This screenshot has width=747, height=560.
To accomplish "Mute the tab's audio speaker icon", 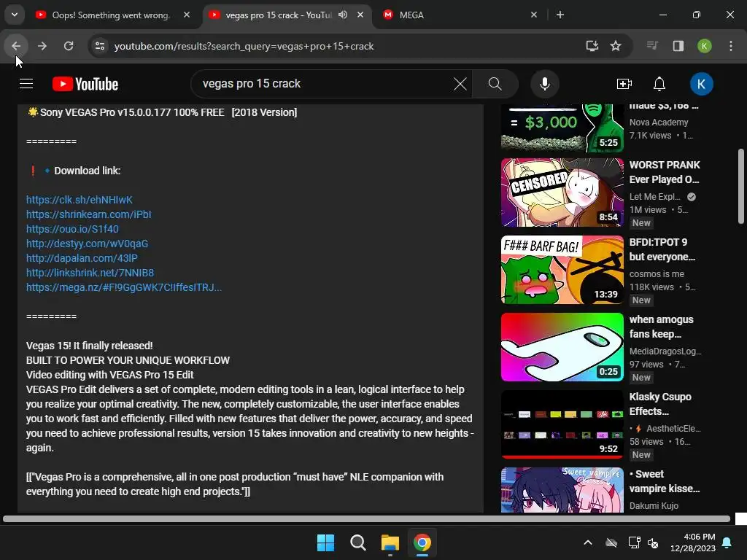I will [343, 15].
